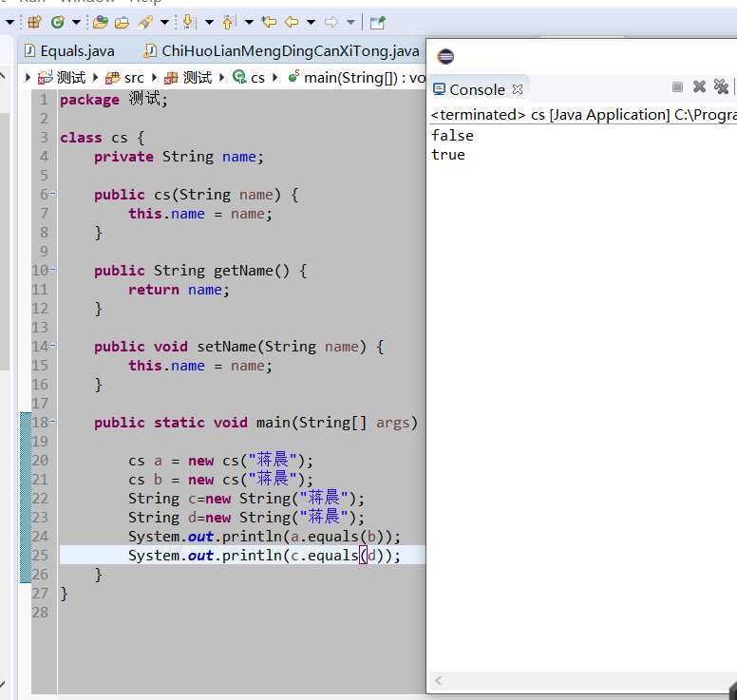The width and height of the screenshot is (737, 700).
Task: Click the Open Type toolbar icon
Action: pyautogui.click(x=100, y=22)
